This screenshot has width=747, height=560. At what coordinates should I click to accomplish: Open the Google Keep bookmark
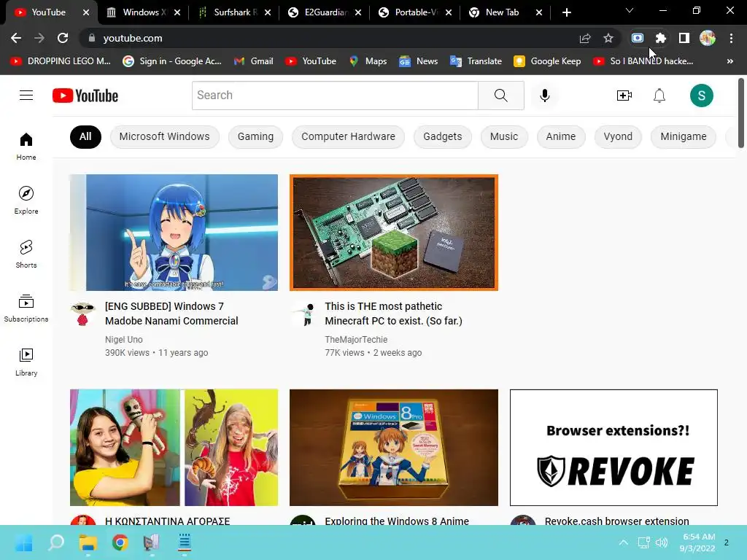[x=547, y=61]
